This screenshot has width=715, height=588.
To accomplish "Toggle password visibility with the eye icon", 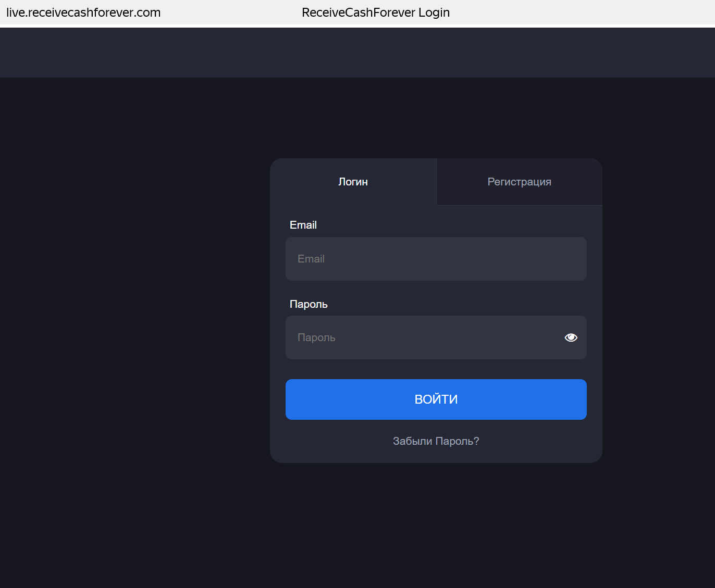I will click(571, 337).
